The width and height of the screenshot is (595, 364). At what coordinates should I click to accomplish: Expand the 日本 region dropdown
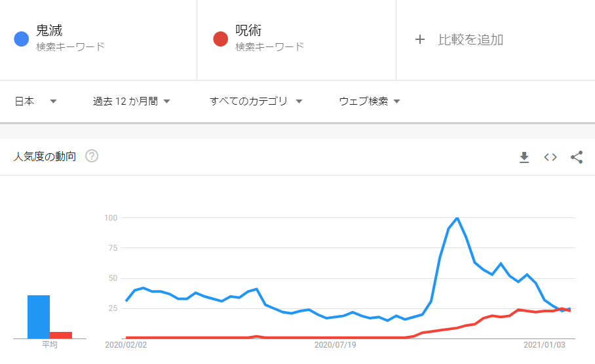pos(35,101)
